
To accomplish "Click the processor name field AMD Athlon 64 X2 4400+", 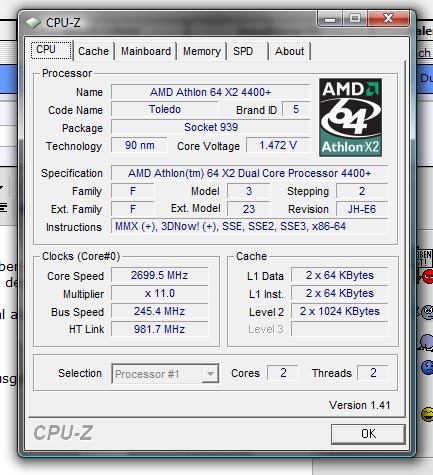I will tap(210, 92).
